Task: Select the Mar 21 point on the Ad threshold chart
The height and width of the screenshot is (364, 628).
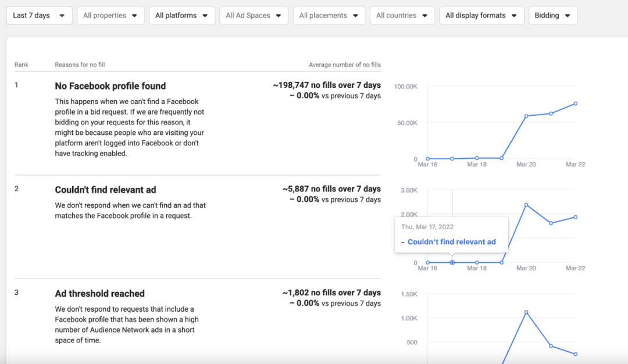Action: pyautogui.click(x=551, y=346)
